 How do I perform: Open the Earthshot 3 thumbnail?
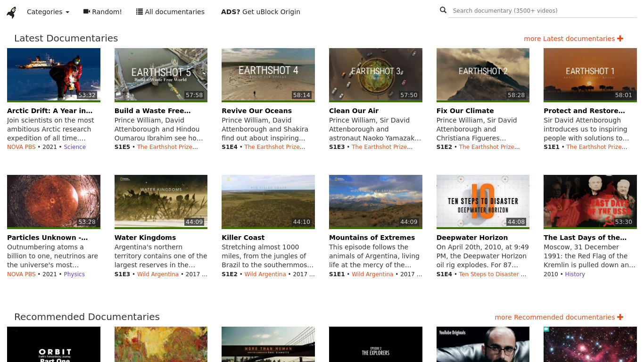[376, 74]
